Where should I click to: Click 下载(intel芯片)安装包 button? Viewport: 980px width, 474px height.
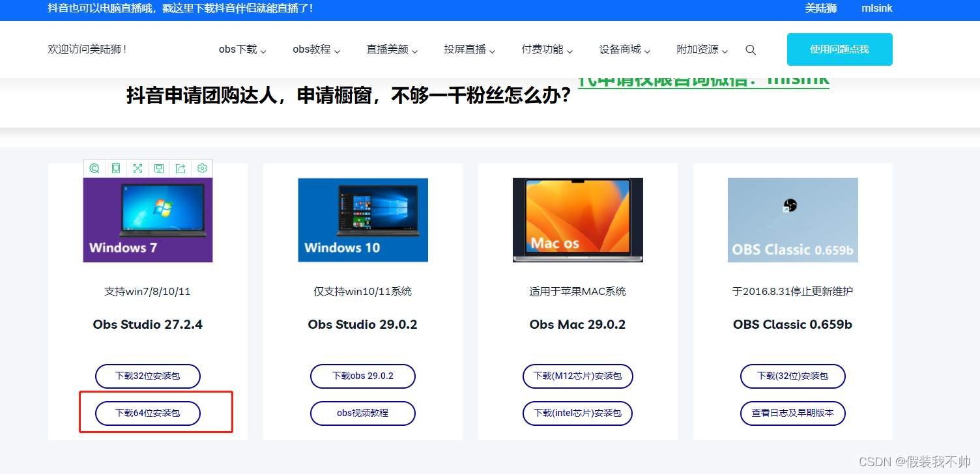578,413
